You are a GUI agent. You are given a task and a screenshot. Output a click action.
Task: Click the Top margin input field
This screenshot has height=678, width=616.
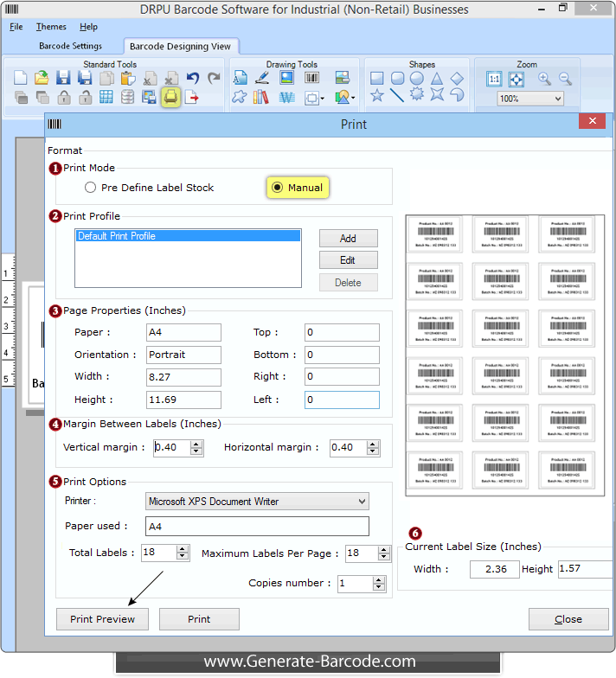coord(342,332)
